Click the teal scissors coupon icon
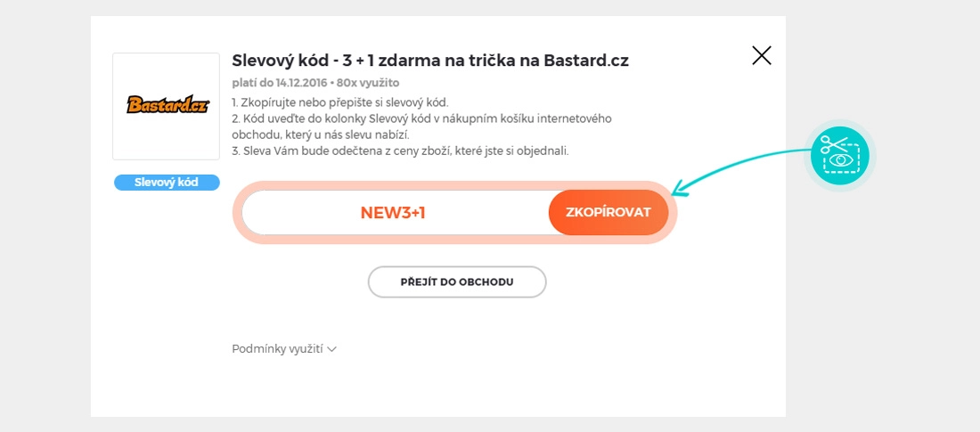The height and width of the screenshot is (432, 980). click(x=839, y=155)
